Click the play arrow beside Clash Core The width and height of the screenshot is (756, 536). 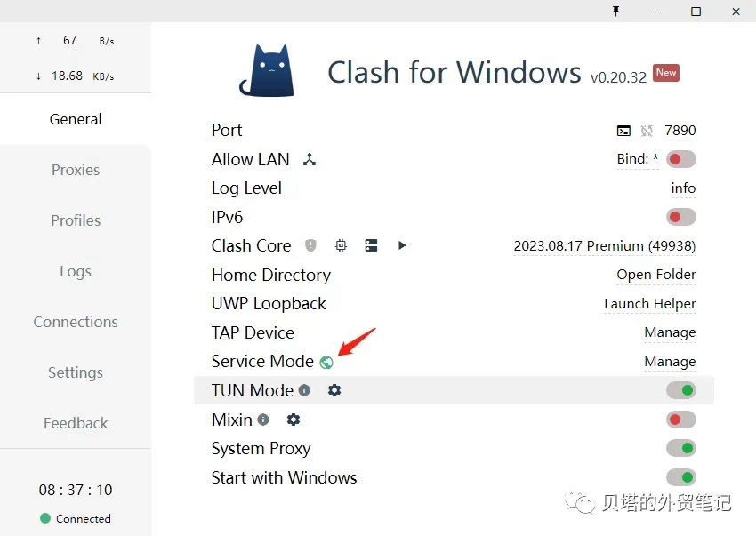(402, 245)
